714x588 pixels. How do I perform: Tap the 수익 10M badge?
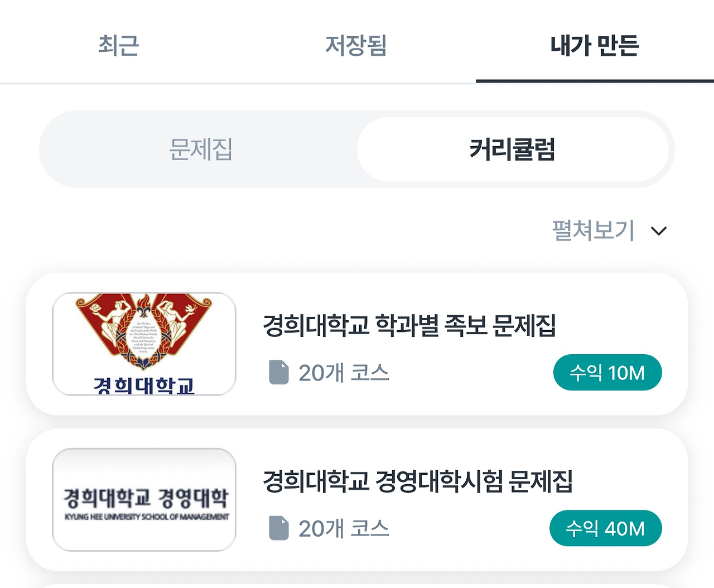[607, 373]
